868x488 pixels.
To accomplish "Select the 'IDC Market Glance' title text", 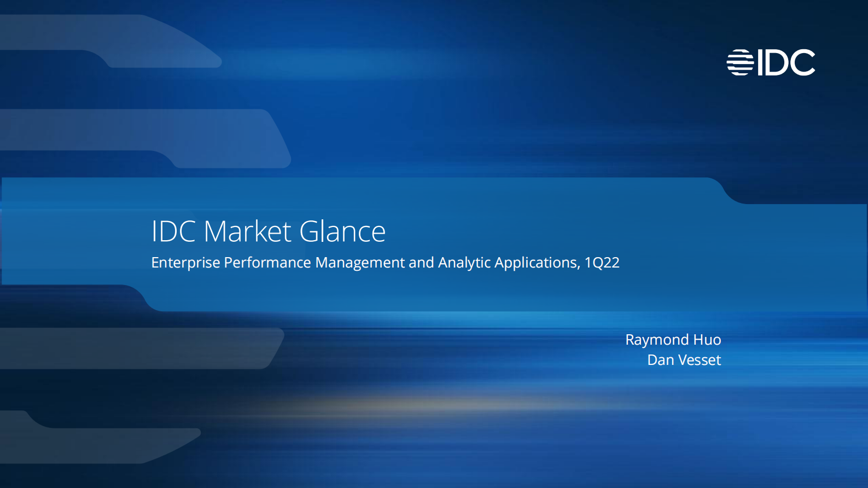I will click(x=268, y=231).
